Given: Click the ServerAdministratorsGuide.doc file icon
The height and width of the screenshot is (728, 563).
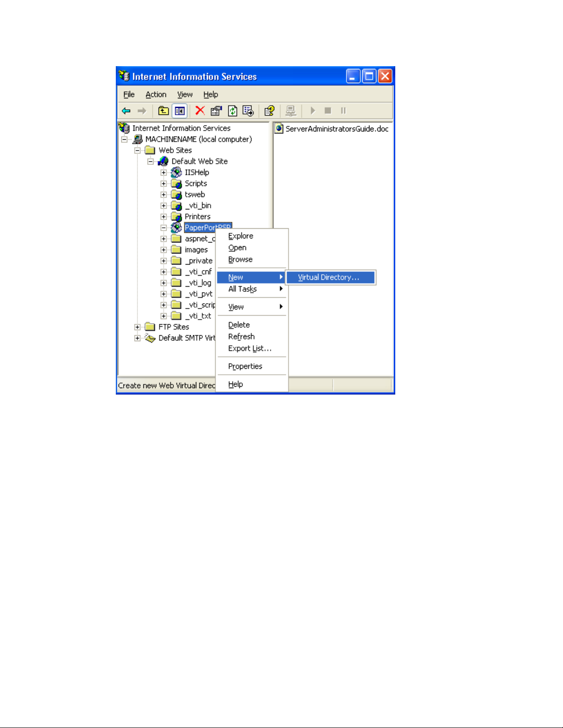Looking at the screenshot, I should pos(279,128).
